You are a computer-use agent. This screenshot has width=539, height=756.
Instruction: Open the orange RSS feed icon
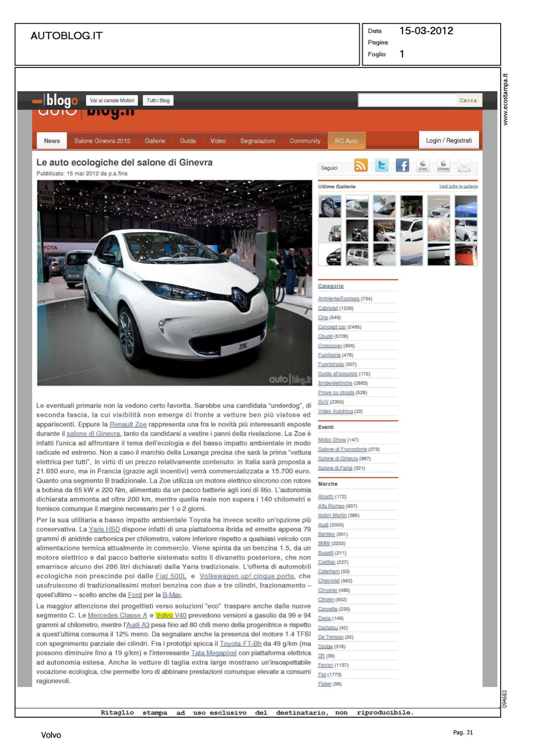pyautogui.click(x=361, y=165)
